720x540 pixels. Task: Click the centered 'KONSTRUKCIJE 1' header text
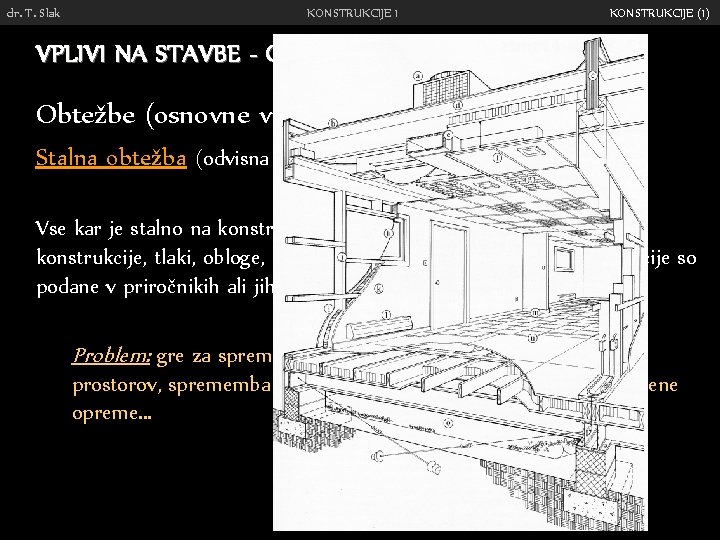pos(352,13)
